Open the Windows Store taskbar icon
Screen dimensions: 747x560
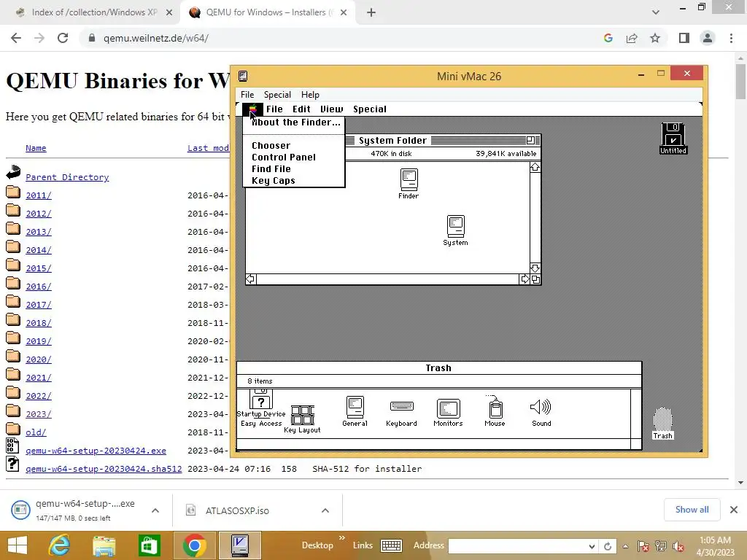tap(149, 545)
